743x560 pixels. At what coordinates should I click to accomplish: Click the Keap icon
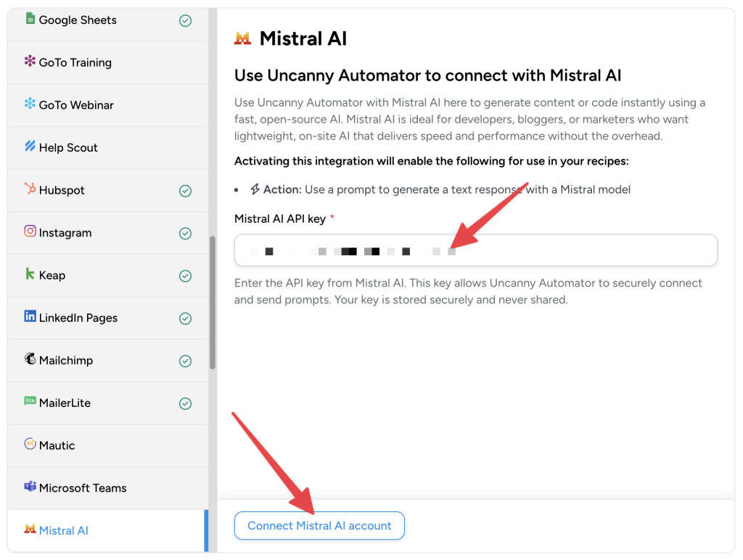point(29,276)
